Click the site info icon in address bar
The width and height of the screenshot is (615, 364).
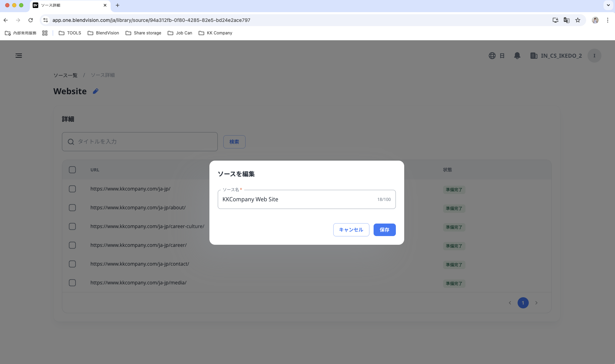point(46,20)
